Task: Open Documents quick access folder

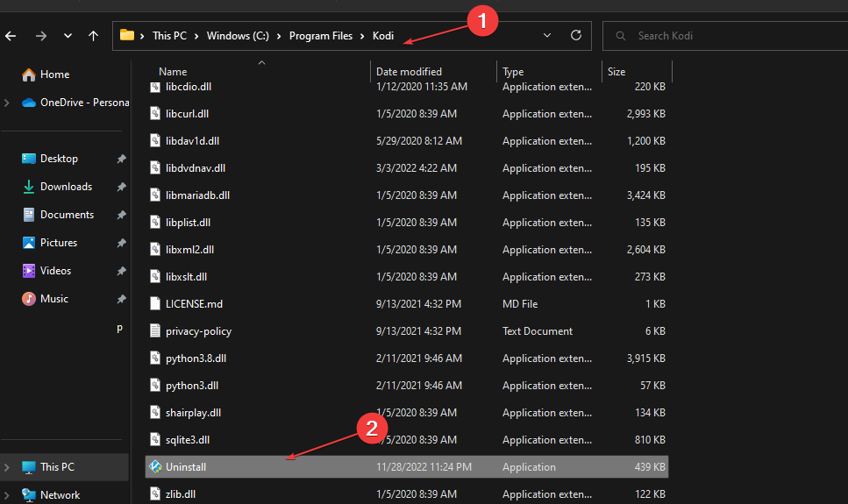Action: pyautogui.click(x=58, y=215)
